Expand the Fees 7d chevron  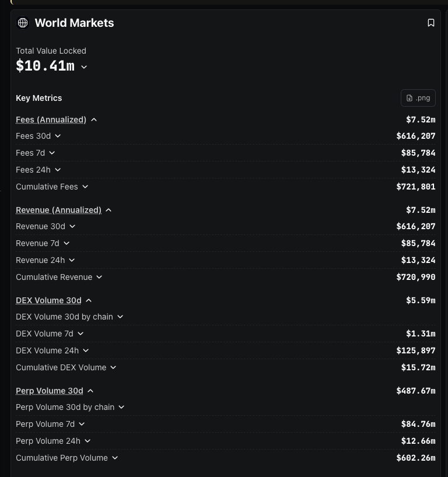point(52,153)
